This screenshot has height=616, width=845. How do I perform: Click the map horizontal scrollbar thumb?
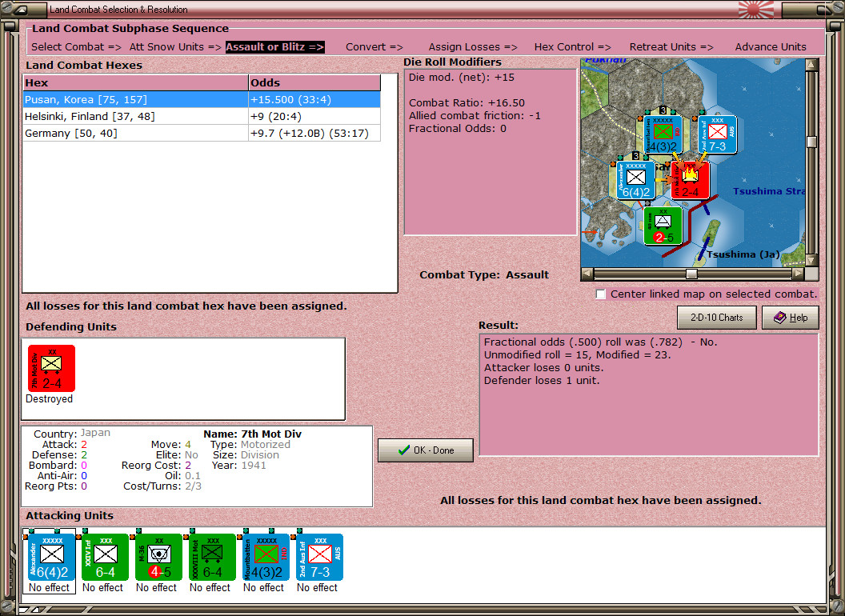(x=691, y=274)
